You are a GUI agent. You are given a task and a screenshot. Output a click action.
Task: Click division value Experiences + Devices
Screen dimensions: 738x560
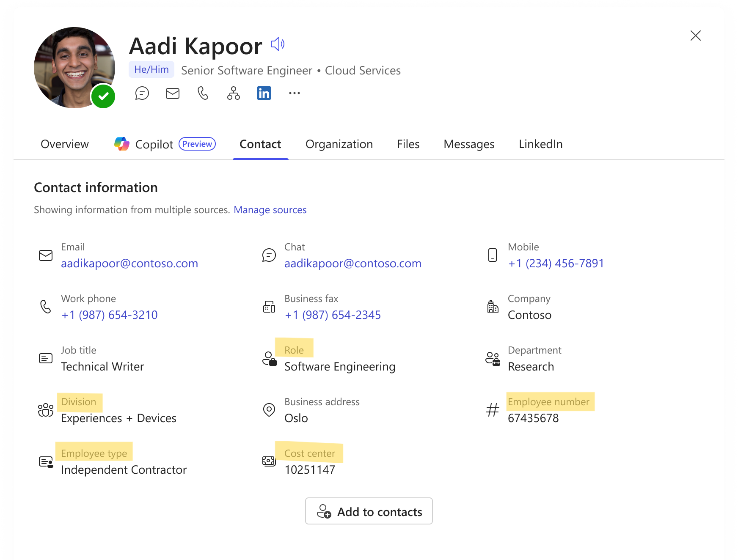click(x=118, y=418)
